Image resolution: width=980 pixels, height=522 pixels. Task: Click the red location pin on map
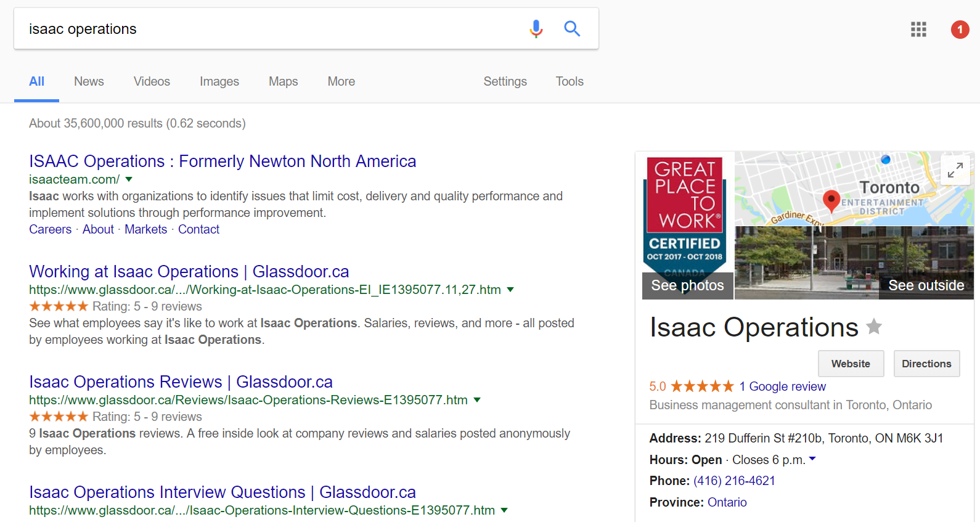pos(831,200)
